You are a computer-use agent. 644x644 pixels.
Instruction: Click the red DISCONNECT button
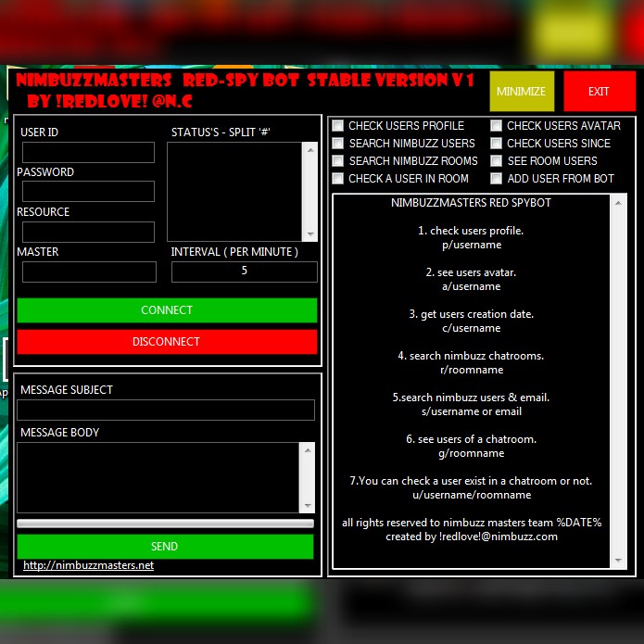pyautogui.click(x=167, y=342)
